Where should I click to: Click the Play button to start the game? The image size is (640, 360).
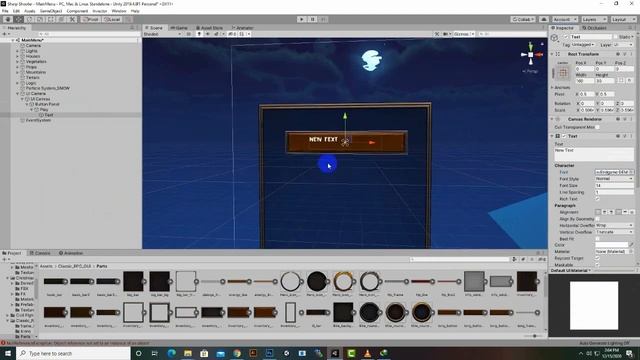pos(302,19)
